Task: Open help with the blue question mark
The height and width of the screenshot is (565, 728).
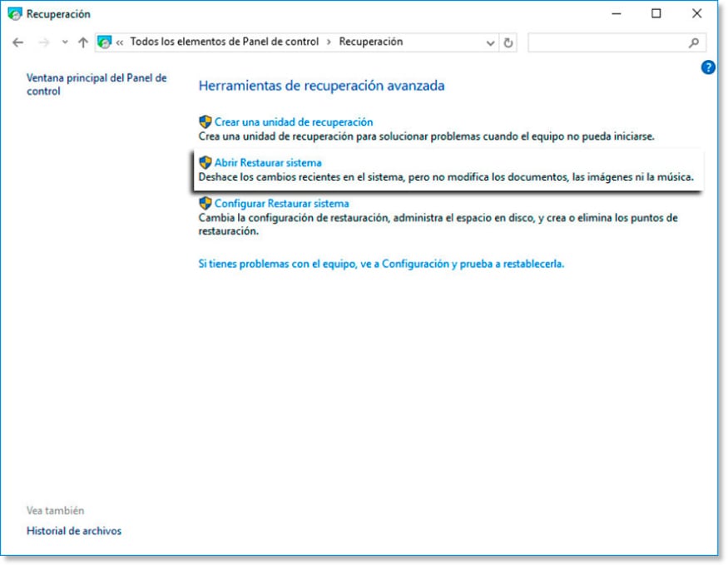Action: (x=708, y=67)
